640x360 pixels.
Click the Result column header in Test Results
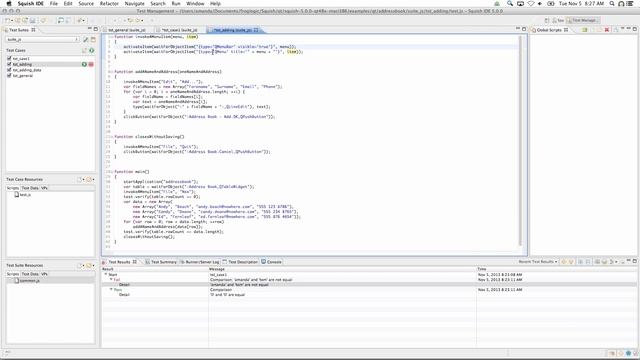[x=155, y=269]
